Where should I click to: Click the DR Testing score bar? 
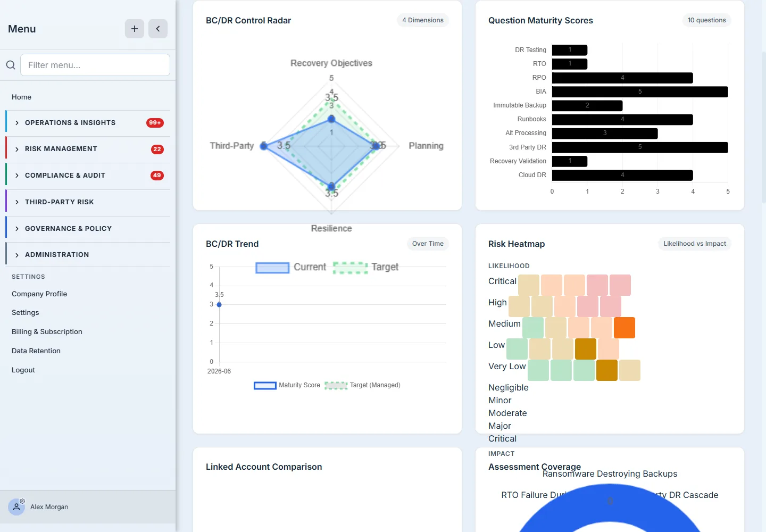point(570,50)
